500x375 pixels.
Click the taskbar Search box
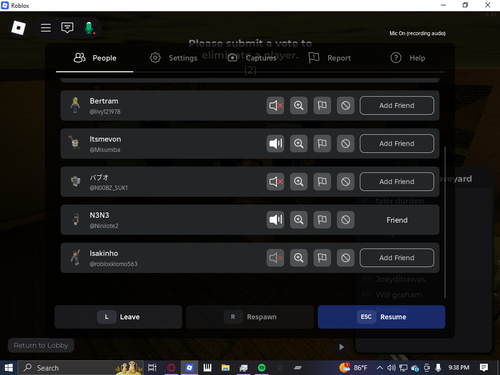(x=80, y=368)
